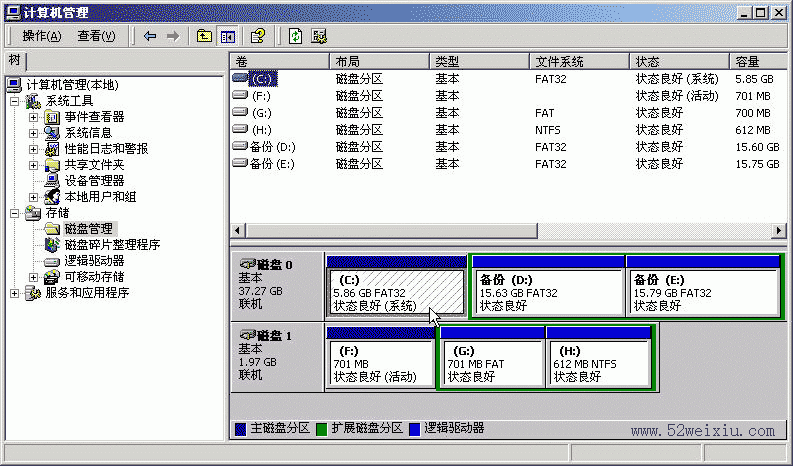
Task: Click the 可移动存储 icon
Action: pyautogui.click(x=52, y=277)
